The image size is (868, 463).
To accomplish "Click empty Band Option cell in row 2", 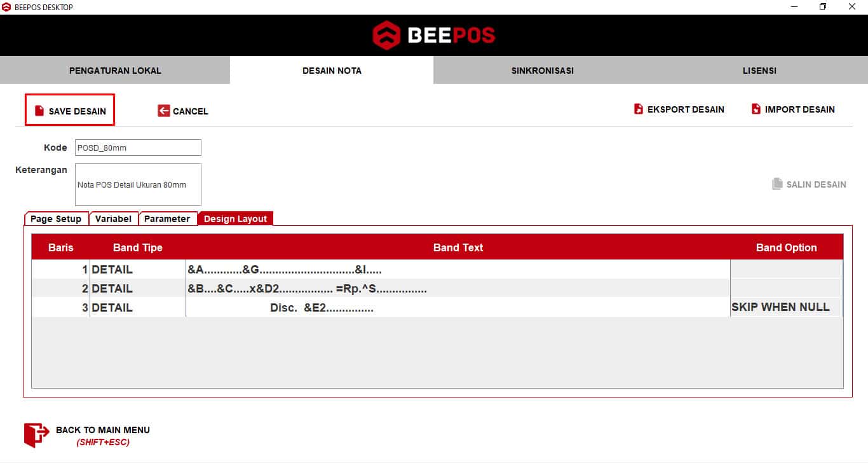I will 787,289.
